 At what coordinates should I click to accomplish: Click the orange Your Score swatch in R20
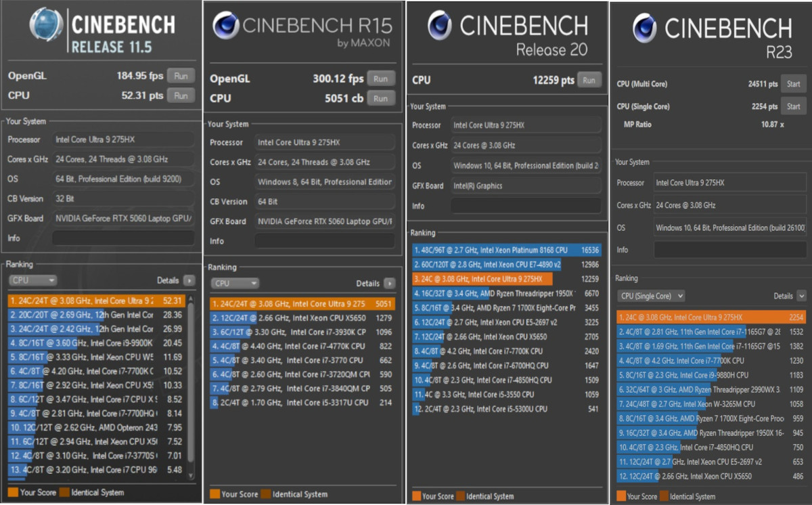tap(416, 496)
